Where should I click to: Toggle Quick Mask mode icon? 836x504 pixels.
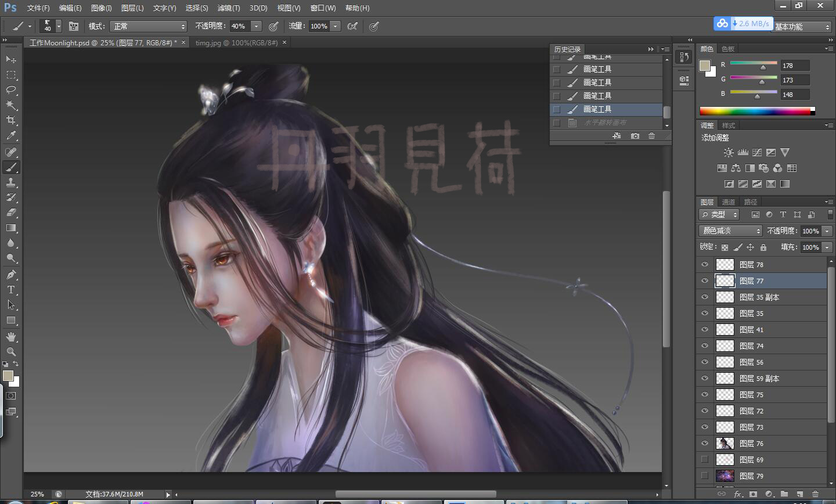[x=11, y=396]
